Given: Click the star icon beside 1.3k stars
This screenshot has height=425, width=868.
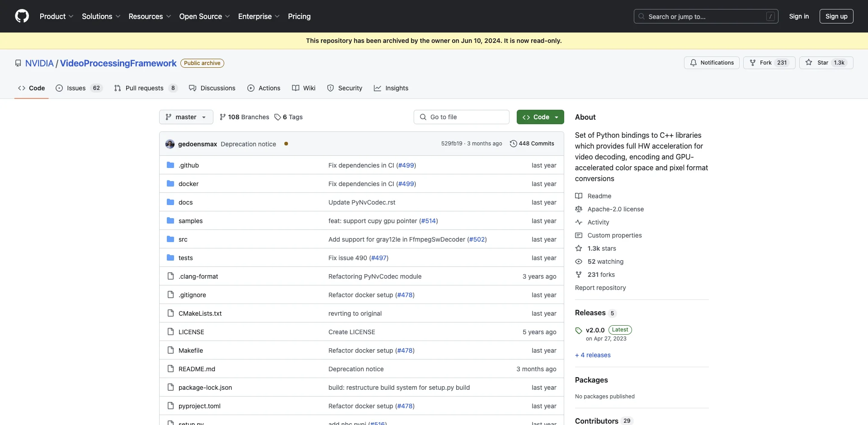Looking at the screenshot, I should (579, 248).
